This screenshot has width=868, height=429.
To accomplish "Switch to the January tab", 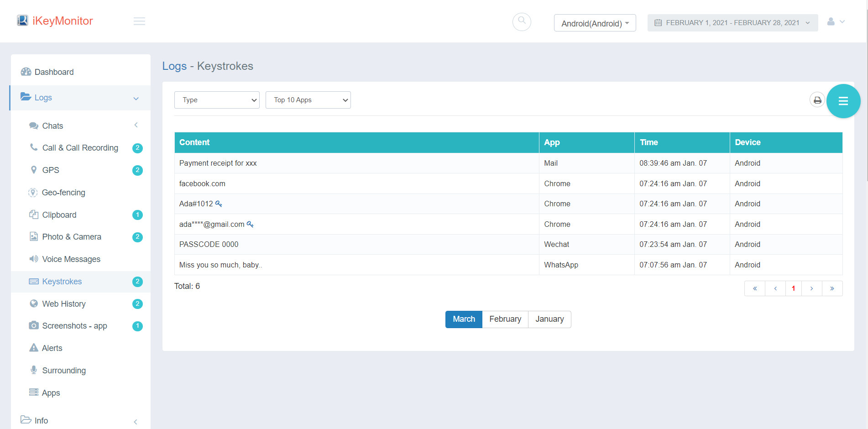I will pyautogui.click(x=549, y=319).
